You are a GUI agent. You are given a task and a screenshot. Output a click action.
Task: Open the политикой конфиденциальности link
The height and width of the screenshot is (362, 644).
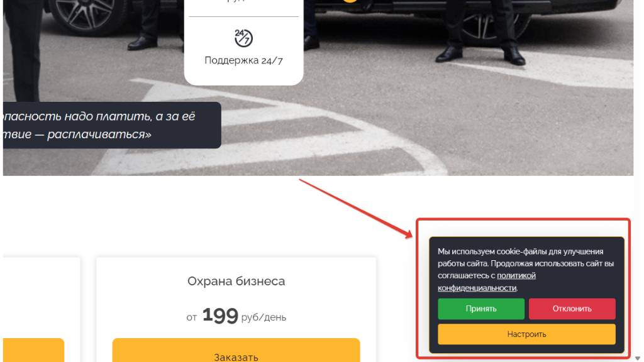coord(487,282)
